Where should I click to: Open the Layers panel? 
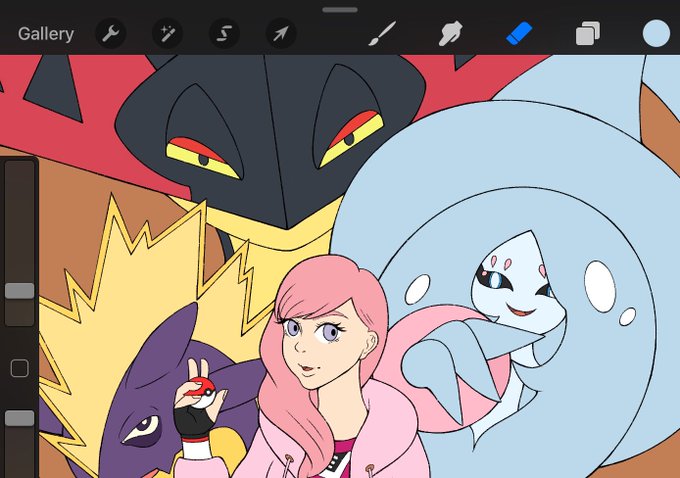(x=588, y=33)
